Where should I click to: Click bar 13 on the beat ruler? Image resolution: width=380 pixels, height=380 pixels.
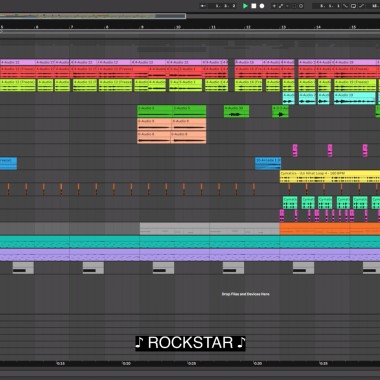[x=283, y=27]
